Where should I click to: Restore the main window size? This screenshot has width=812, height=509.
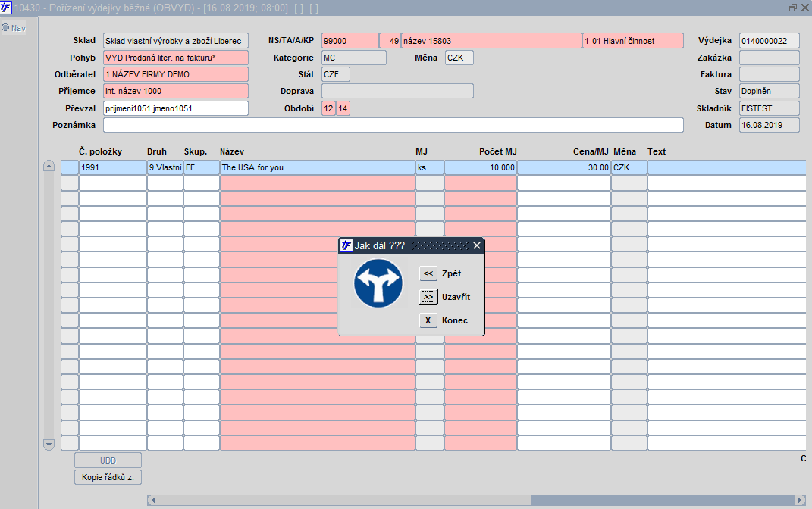[793, 8]
